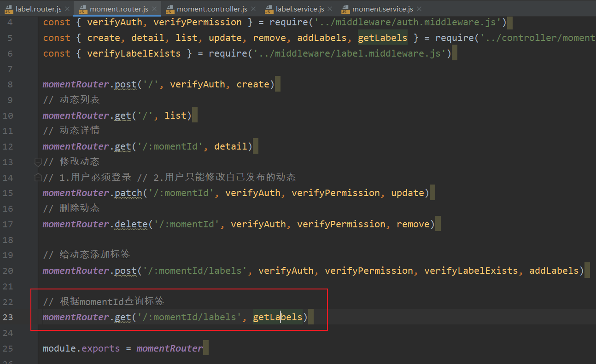This screenshot has height=364, width=596.
Task: Click verifyPermission on line 4
Action: click(198, 22)
